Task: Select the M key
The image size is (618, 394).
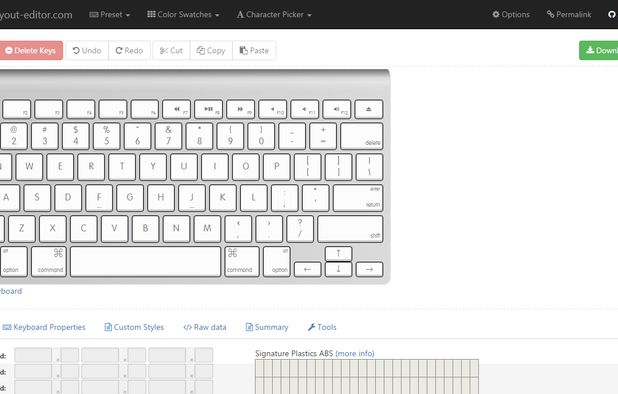Action: pyautogui.click(x=207, y=229)
